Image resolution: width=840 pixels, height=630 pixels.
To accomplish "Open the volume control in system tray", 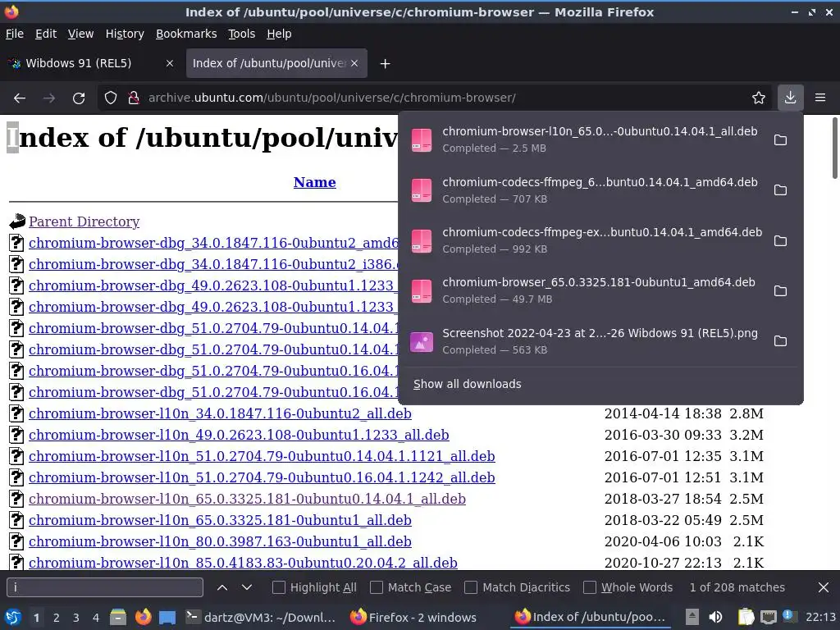I will (x=715, y=617).
